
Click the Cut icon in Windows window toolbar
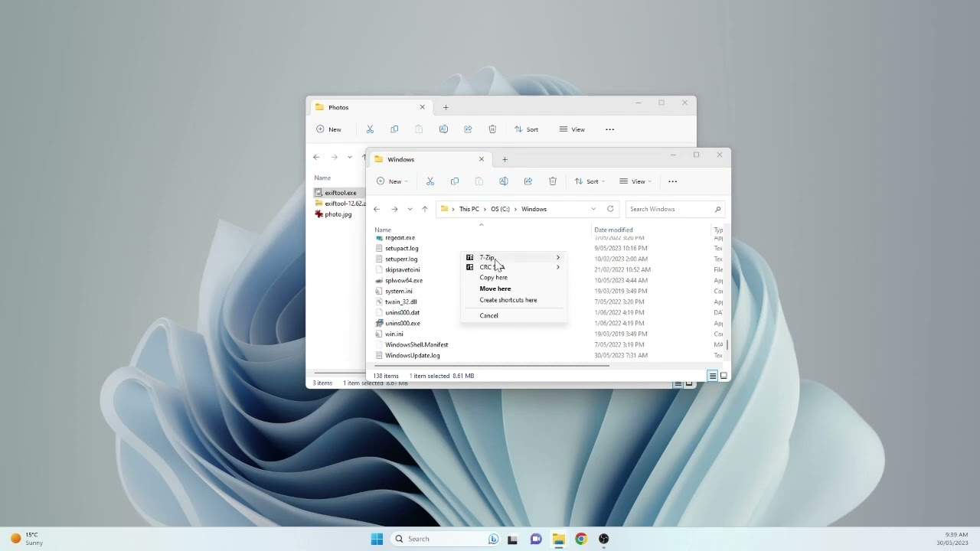pos(430,181)
